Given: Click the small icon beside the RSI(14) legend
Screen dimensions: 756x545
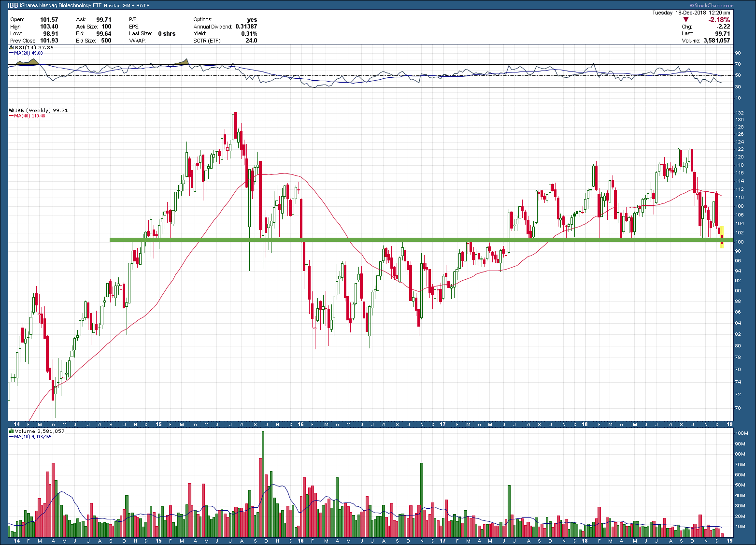Looking at the screenshot, I should [12, 48].
